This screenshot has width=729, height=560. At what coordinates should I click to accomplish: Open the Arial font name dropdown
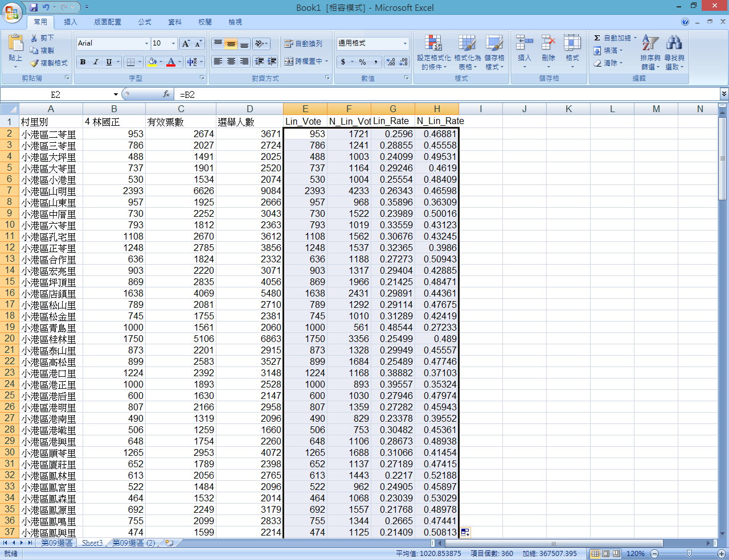coord(146,44)
